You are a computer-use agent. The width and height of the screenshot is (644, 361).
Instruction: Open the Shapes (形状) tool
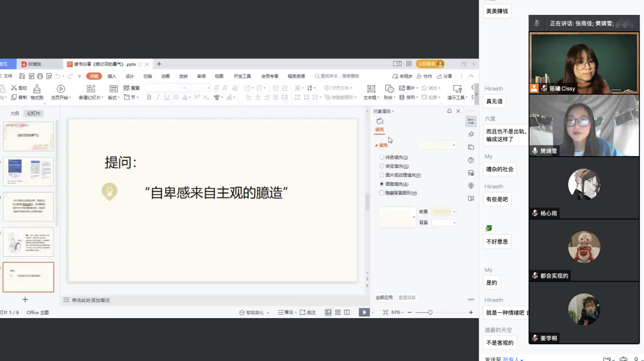point(389,89)
